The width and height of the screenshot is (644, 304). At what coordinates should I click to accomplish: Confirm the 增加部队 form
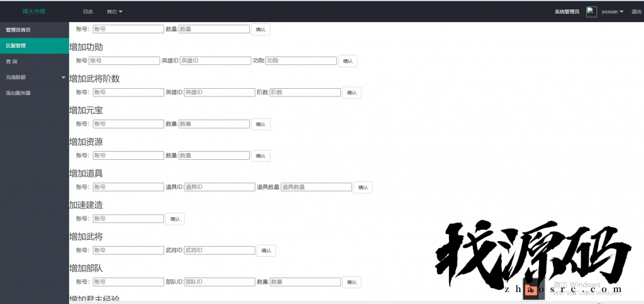click(352, 282)
